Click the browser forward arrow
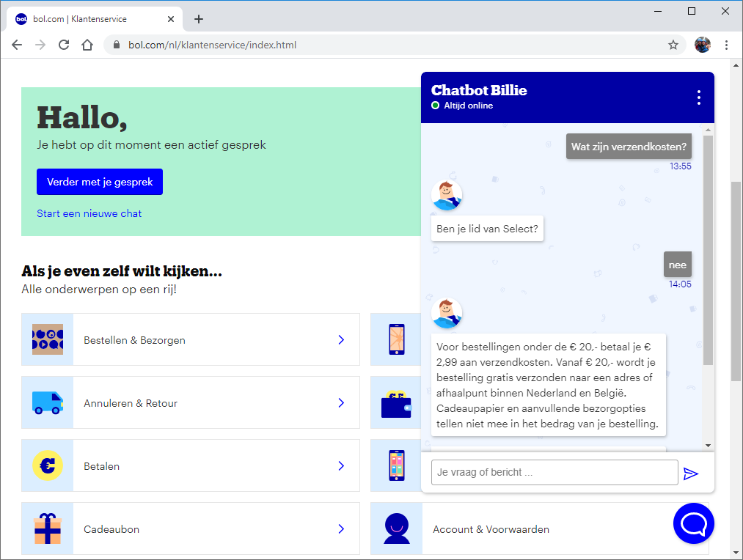This screenshot has width=743, height=560. tap(40, 45)
